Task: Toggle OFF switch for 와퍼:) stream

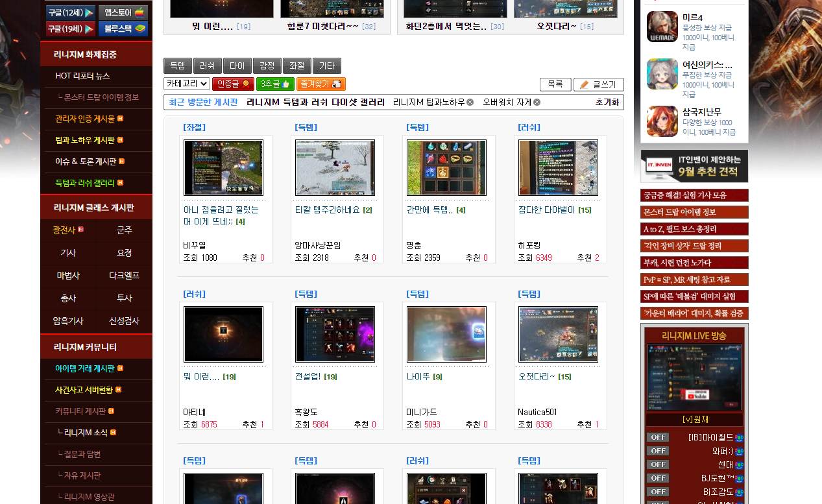Action: tap(658, 451)
